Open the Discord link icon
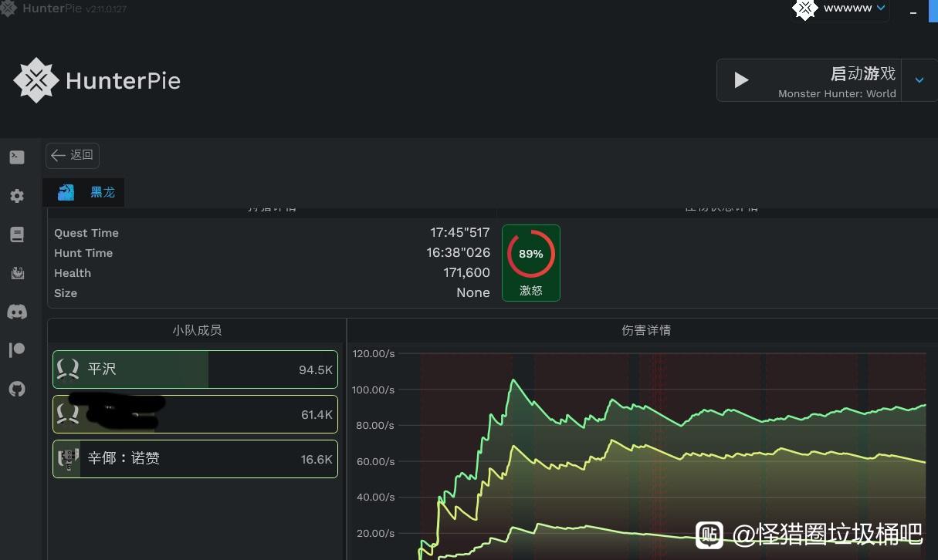Viewport: 938px width, 560px height. (x=17, y=312)
